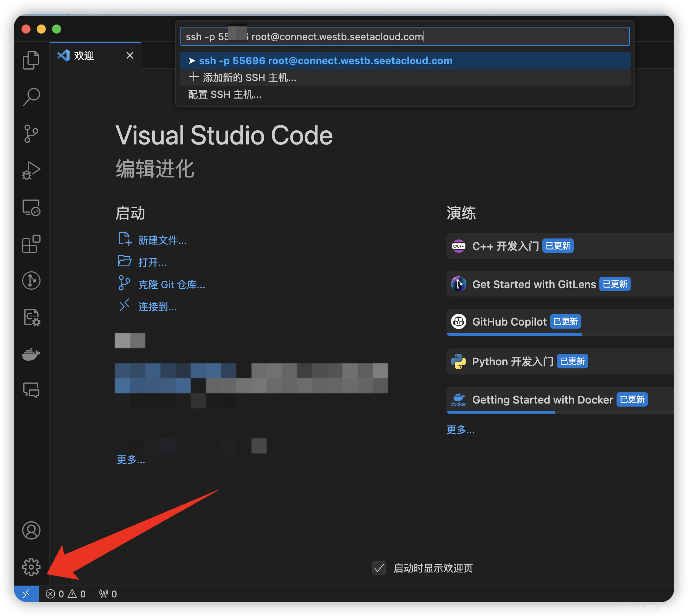Viewport: 688px width, 616px height.
Task: Open the Manage gear icon
Action: [x=31, y=567]
